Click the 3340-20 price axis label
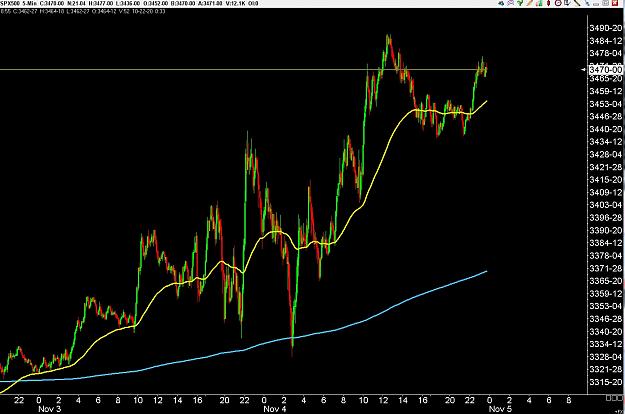 (606, 332)
